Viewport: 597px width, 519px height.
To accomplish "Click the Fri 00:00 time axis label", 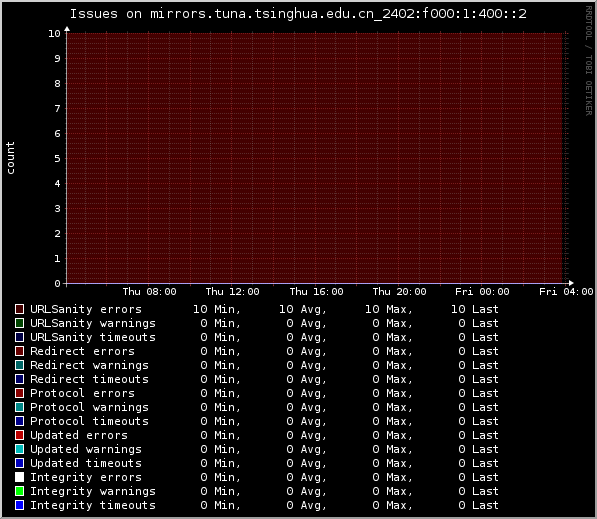I will [482, 292].
